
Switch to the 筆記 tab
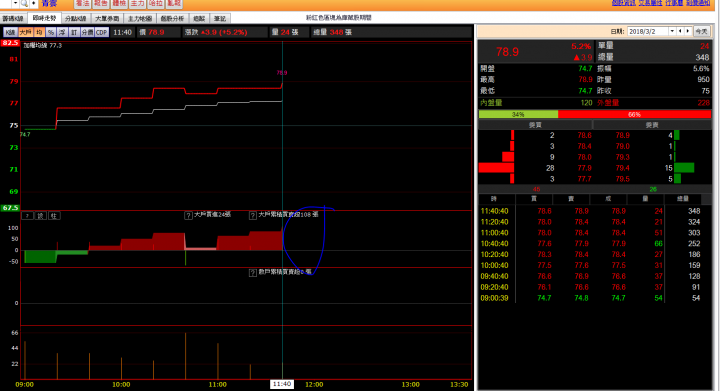click(220, 19)
